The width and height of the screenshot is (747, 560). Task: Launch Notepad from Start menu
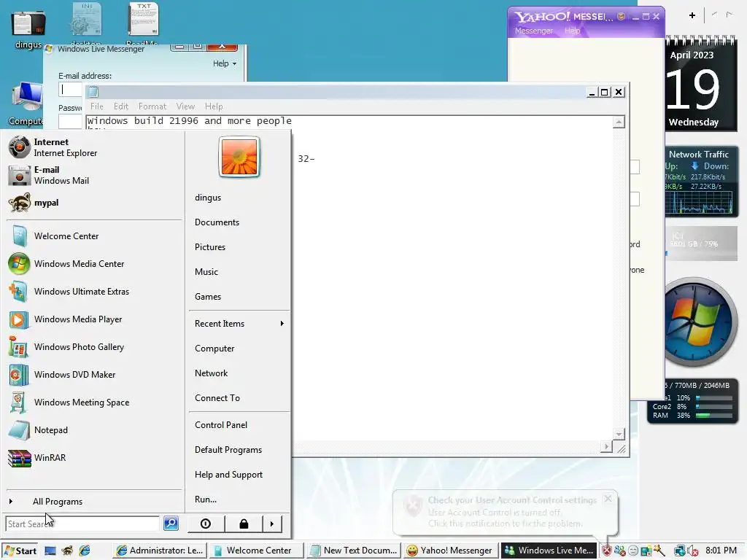tap(94, 430)
